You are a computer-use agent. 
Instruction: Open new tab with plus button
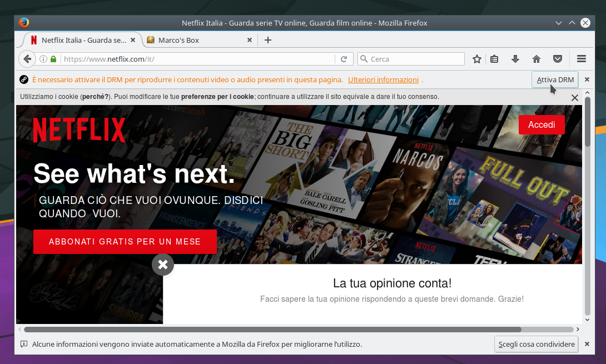pos(268,40)
